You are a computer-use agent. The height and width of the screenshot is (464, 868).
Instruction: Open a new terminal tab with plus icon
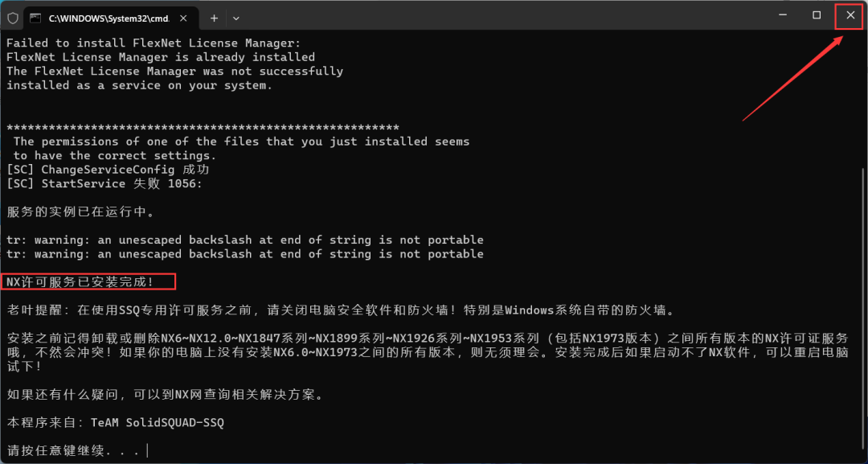point(215,18)
